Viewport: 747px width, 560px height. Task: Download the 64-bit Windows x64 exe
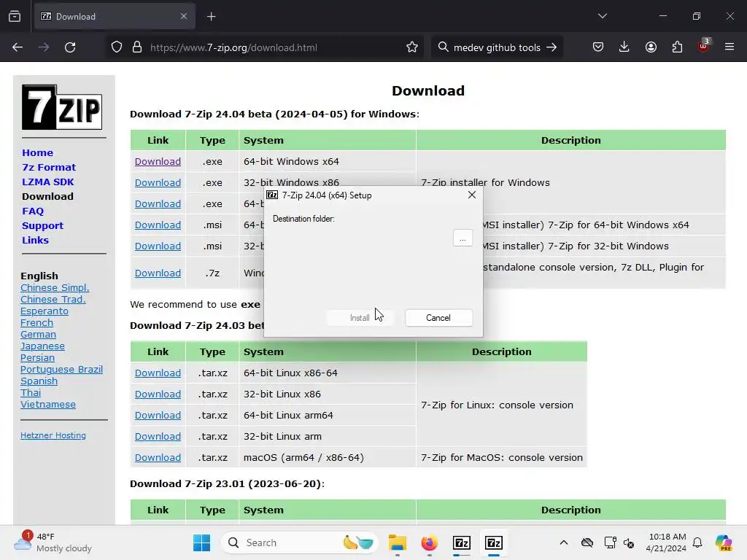[x=158, y=161]
